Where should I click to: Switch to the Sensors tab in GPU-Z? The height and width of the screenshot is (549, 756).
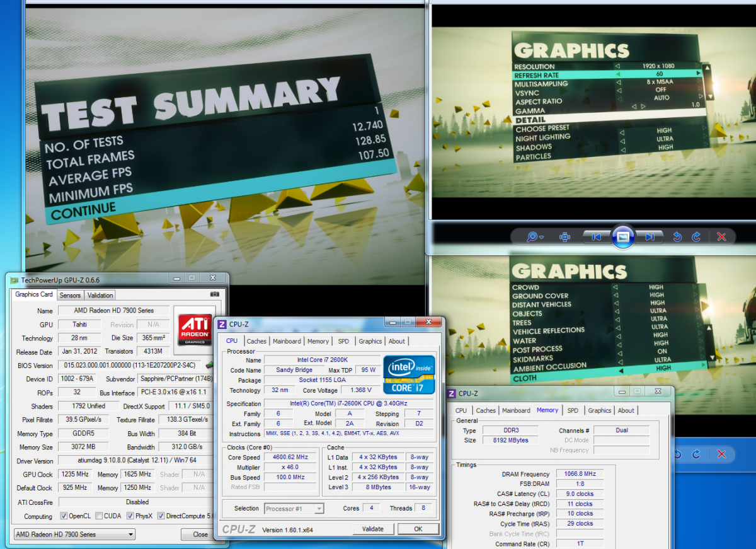pos(70,296)
